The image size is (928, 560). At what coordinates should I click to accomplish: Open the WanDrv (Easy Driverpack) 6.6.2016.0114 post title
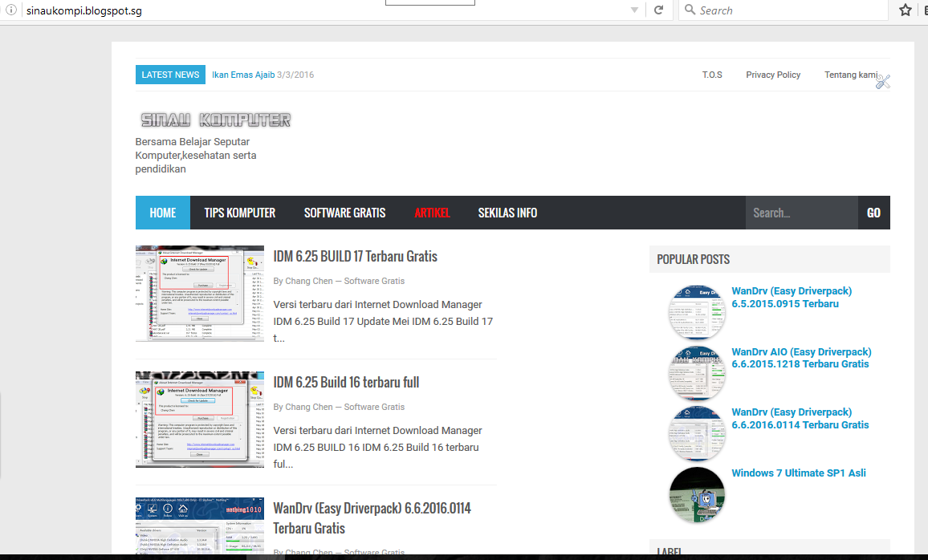click(372, 518)
